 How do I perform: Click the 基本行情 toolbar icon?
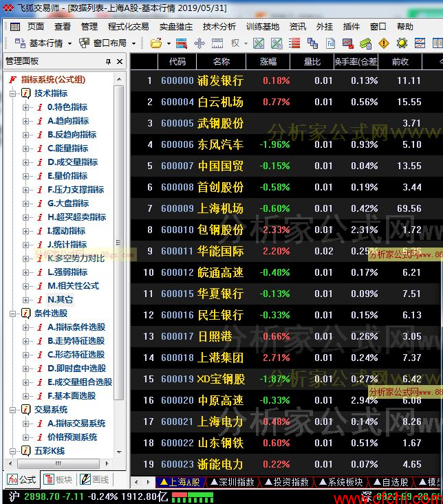pyautogui.click(x=20, y=43)
